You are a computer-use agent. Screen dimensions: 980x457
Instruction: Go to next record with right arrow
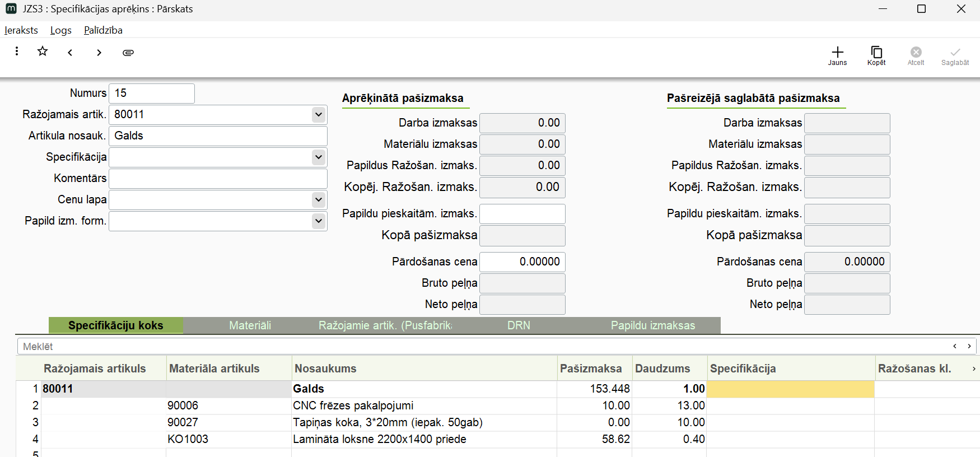[99, 53]
